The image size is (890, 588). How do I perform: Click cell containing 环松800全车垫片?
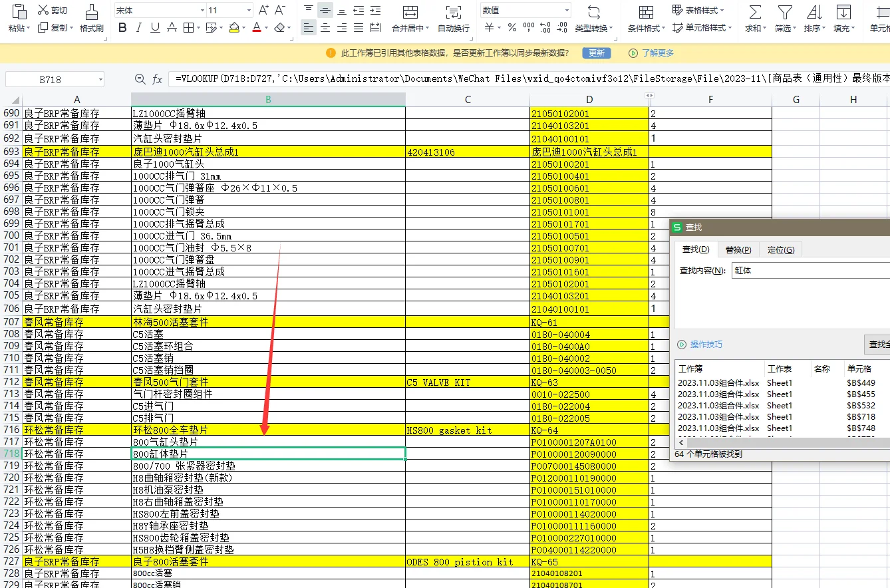point(268,430)
